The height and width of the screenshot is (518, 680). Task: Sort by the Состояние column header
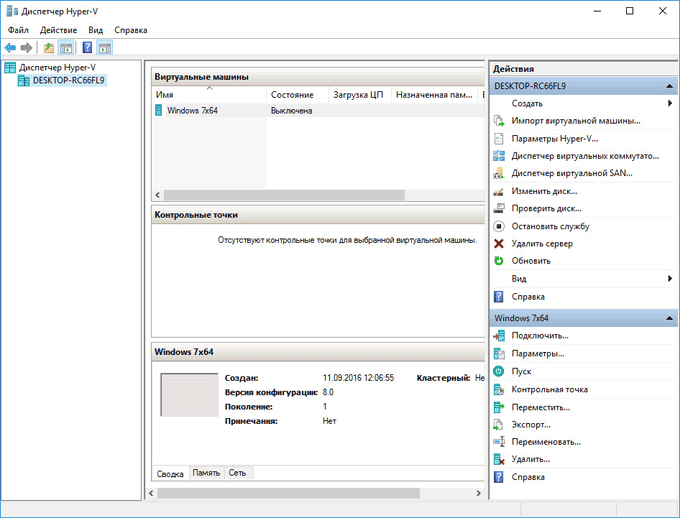(292, 95)
